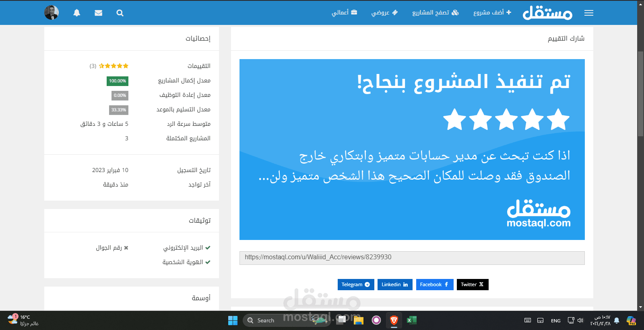
Task: Click the green check next to البريد الإلكتروني
Action: [x=208, y=248]
